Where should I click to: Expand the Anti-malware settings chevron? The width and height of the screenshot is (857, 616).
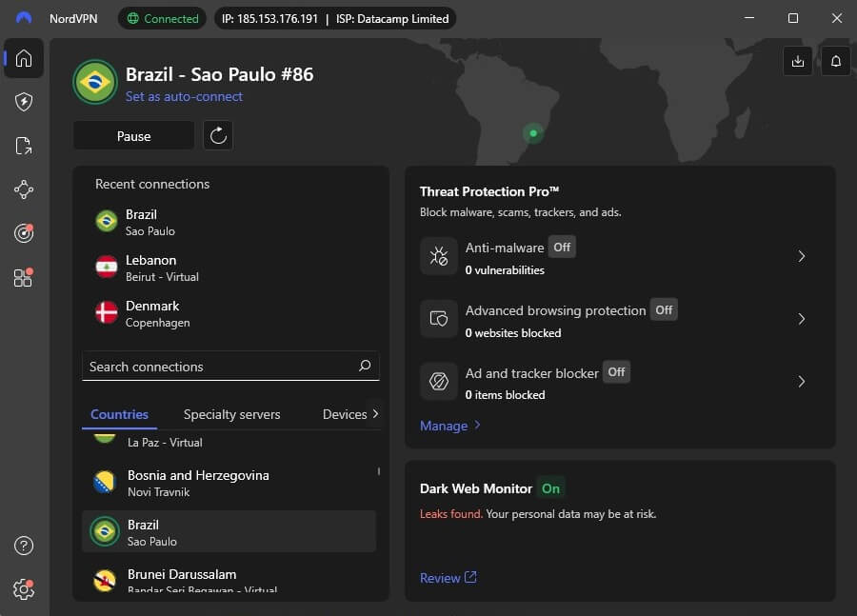(802, 256)
